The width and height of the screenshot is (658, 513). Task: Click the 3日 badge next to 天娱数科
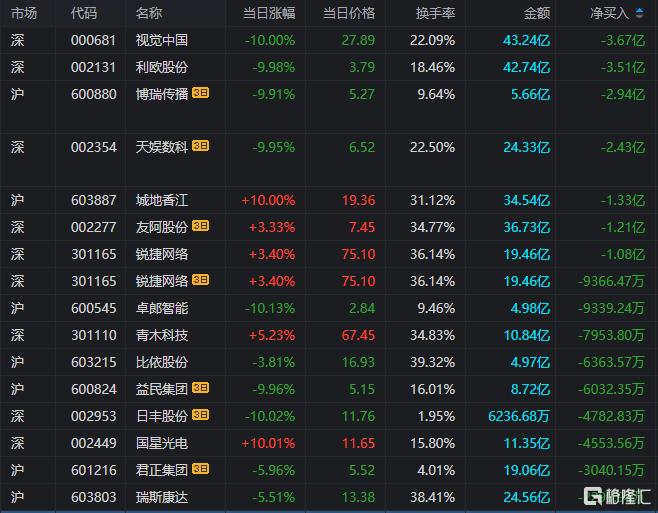coord(200,146)
